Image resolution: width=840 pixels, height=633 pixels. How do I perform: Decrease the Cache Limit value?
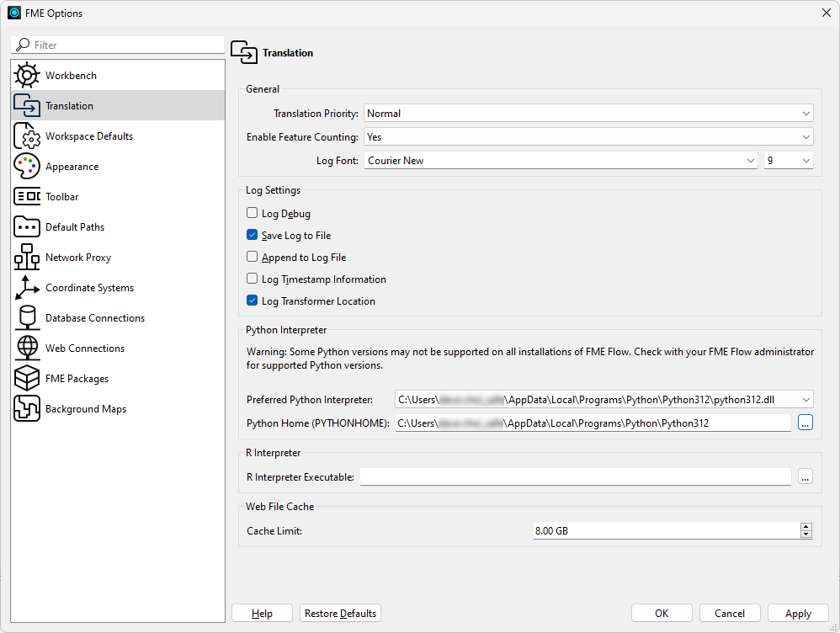coord(806,534)
